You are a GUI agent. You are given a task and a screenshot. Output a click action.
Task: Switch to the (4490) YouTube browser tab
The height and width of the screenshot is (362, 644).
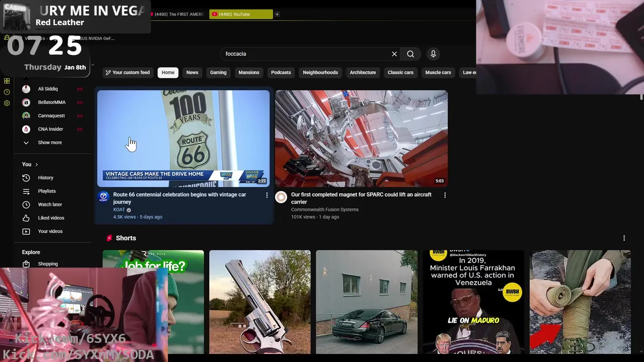pyautogui.click(x=241, y=14)
